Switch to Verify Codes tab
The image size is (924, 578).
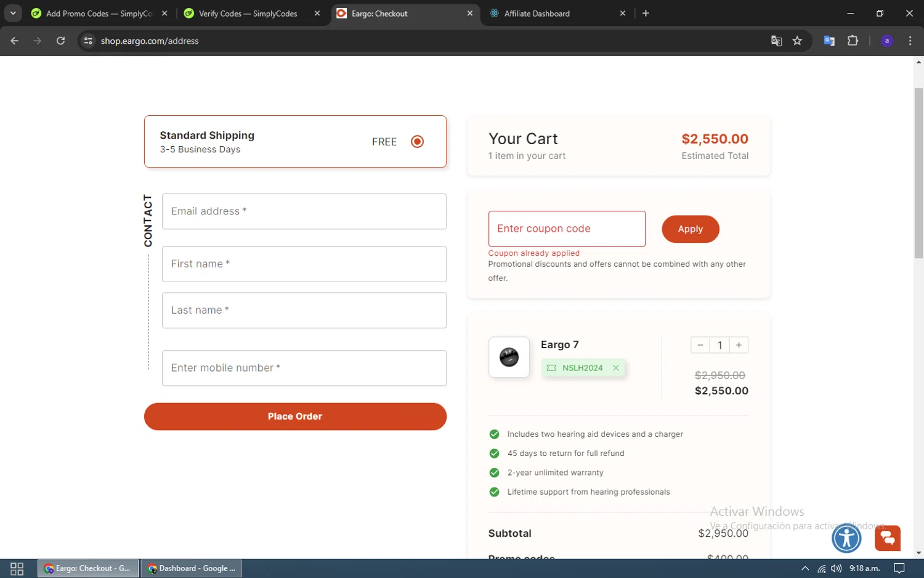(248, 14)
